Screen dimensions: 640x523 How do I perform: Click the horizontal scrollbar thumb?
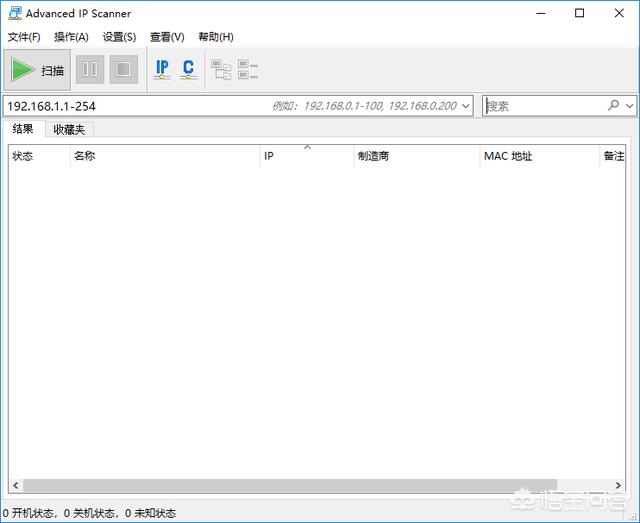point(290,485)
